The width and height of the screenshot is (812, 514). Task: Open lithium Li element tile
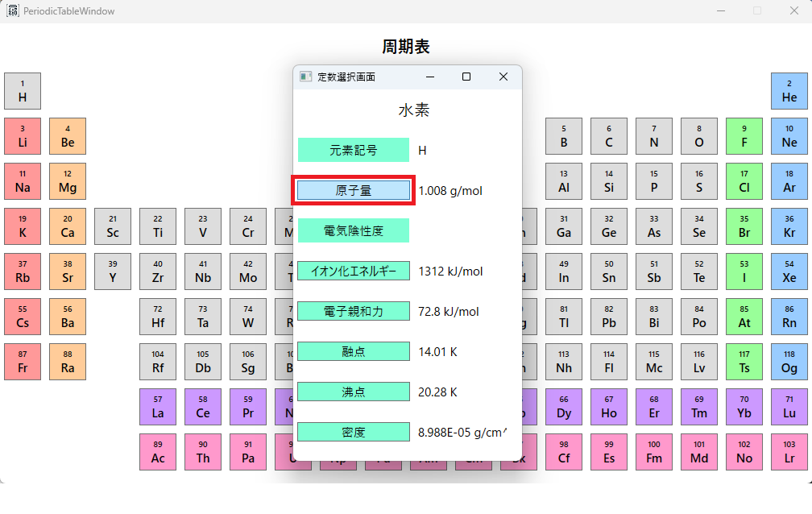23,136
